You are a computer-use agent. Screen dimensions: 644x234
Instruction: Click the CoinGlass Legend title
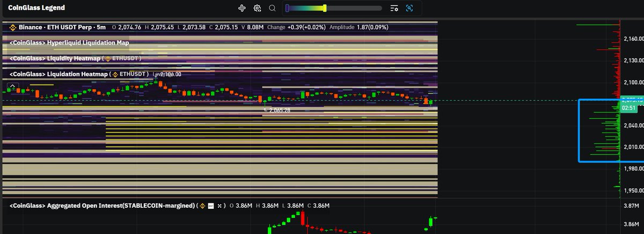click(37, 8)
